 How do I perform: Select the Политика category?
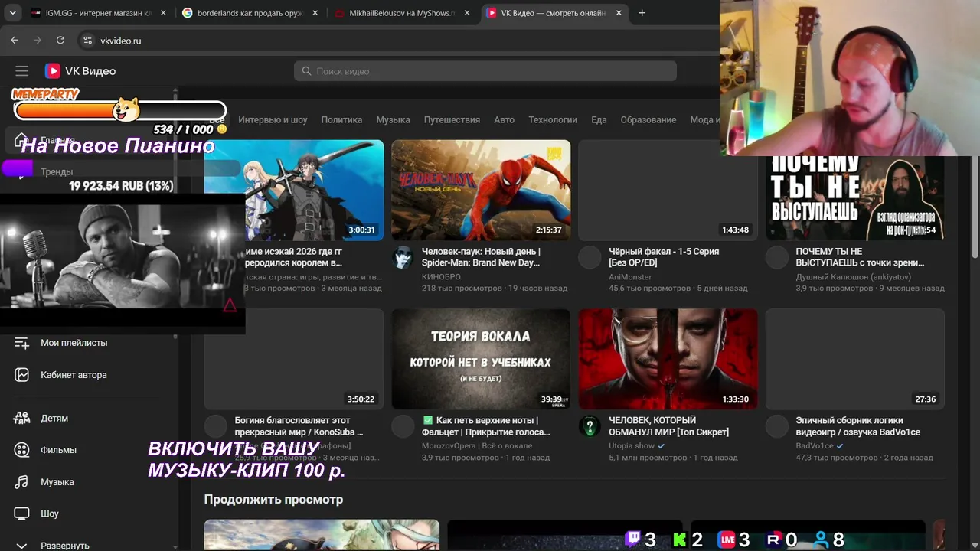[341, 120]
